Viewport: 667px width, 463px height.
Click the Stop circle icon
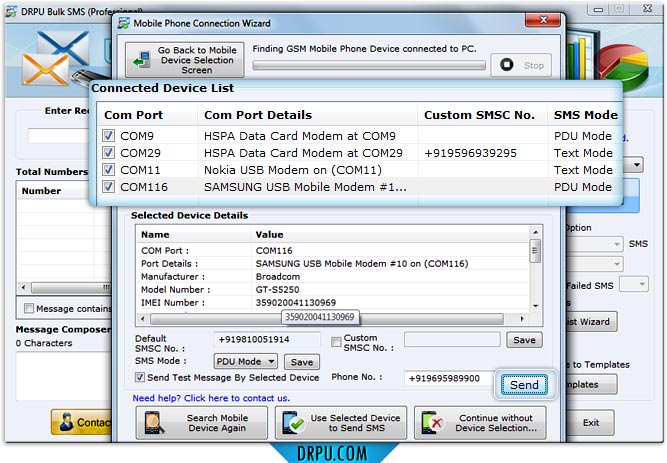pos(506,65)
